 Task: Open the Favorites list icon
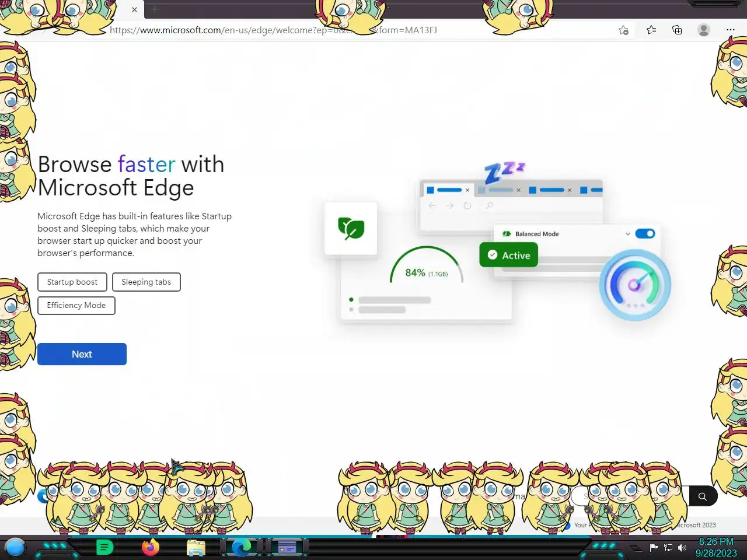(x=651, y=30)
